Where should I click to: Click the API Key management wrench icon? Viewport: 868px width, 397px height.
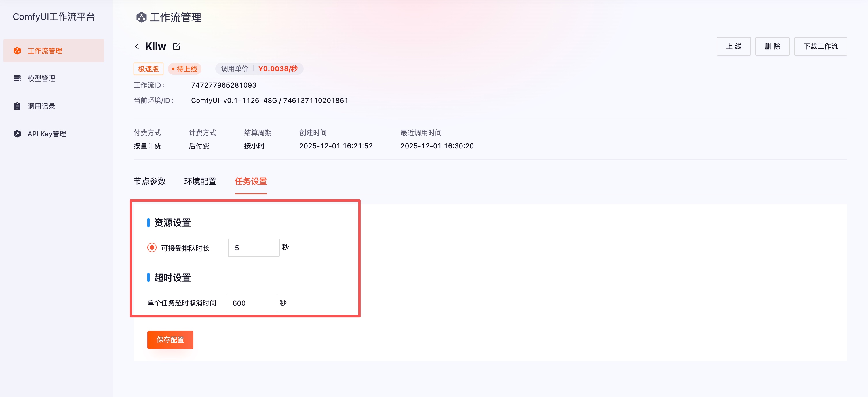click(17, 134)
